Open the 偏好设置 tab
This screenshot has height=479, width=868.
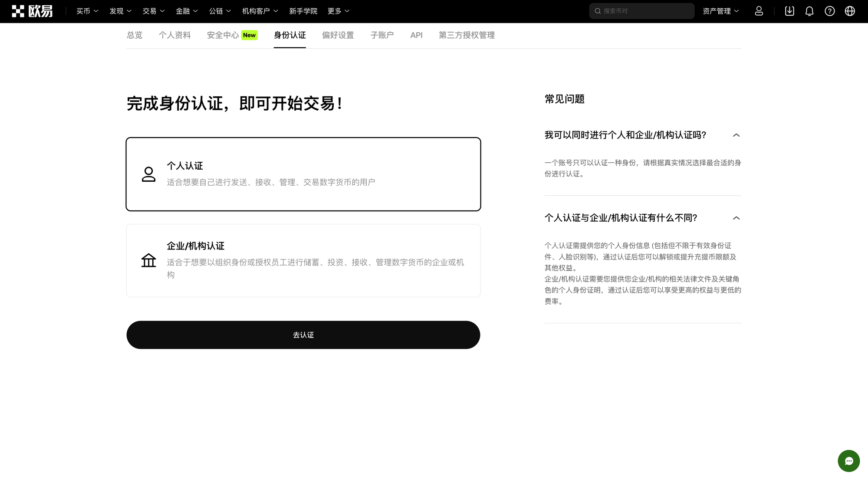(x=338, y=35)
